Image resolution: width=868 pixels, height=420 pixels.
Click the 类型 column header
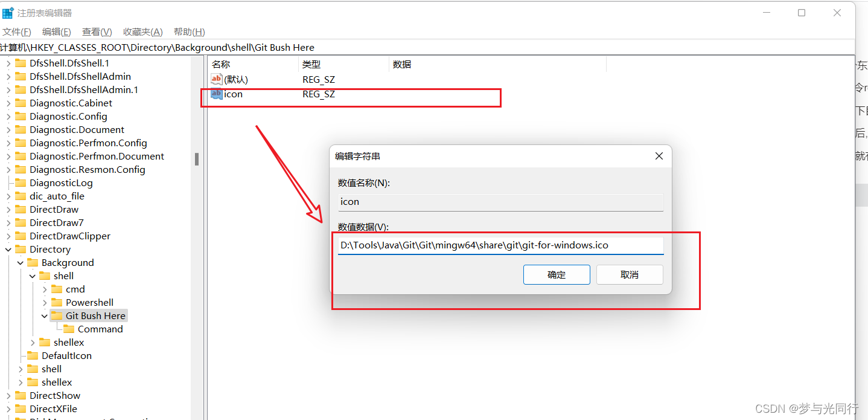(344, 64)
